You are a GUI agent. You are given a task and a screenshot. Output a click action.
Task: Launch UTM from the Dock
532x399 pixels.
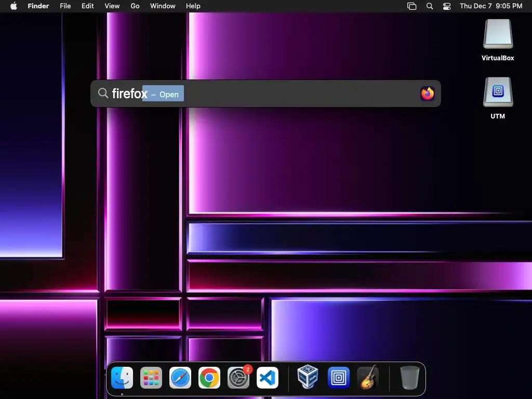339,378
